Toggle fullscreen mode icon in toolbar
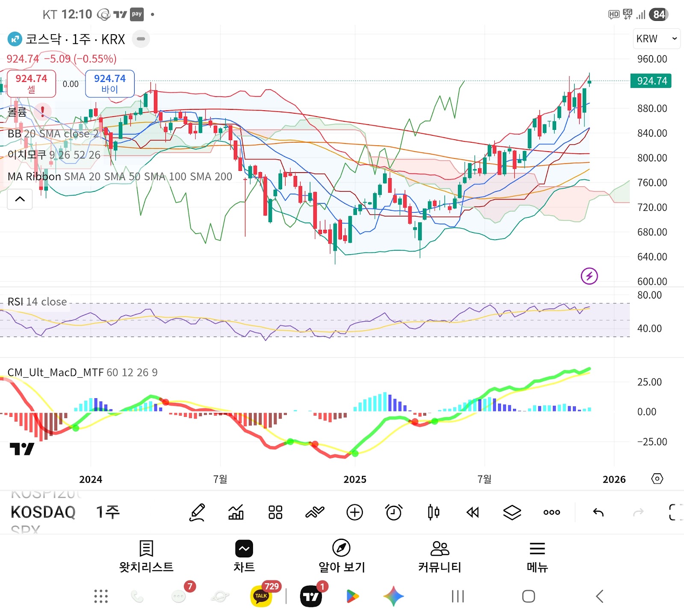 (675, 512)
